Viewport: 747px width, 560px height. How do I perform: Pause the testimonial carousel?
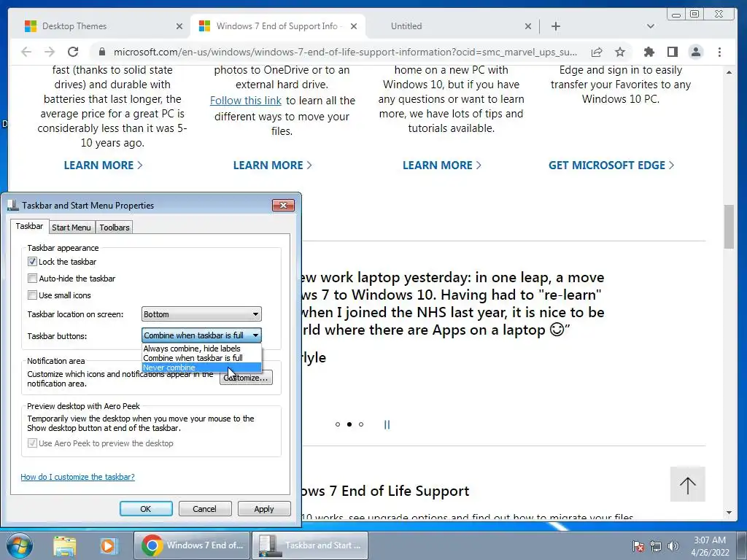(x=387, y=424)
